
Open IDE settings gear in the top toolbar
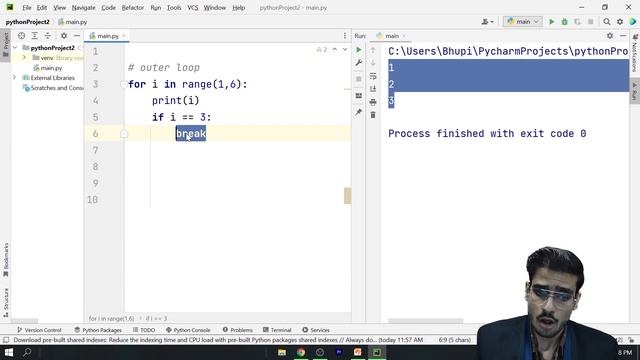click(620, 22)
